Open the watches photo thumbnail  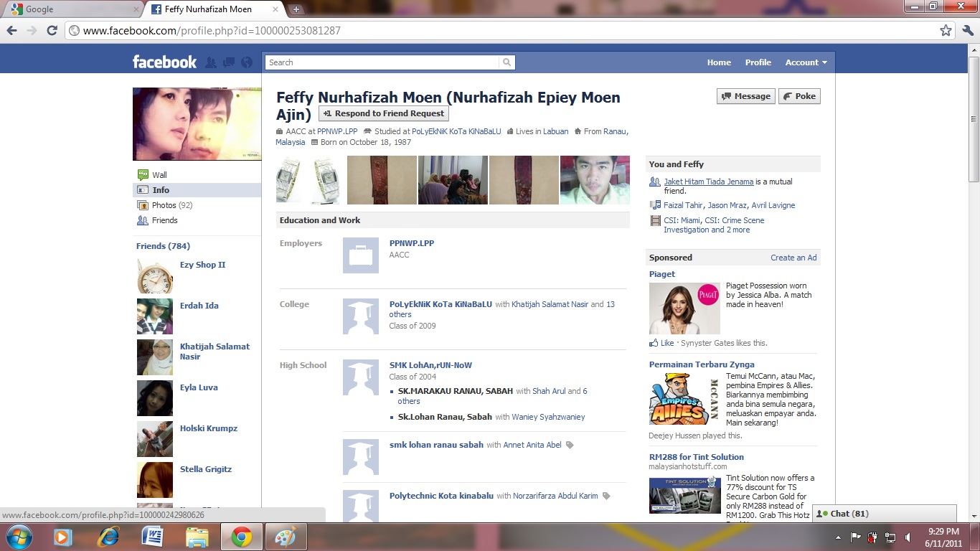pos(311,180)
